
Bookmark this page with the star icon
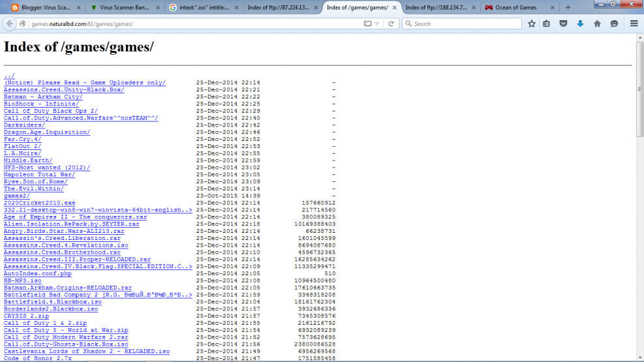[x=532, y=23]
